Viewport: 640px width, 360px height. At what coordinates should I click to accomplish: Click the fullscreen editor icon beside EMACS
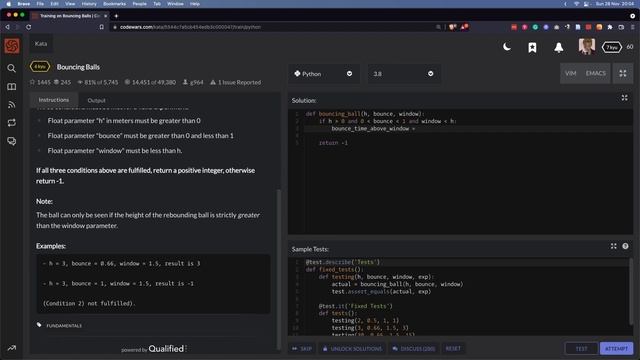tap(623, 73)
